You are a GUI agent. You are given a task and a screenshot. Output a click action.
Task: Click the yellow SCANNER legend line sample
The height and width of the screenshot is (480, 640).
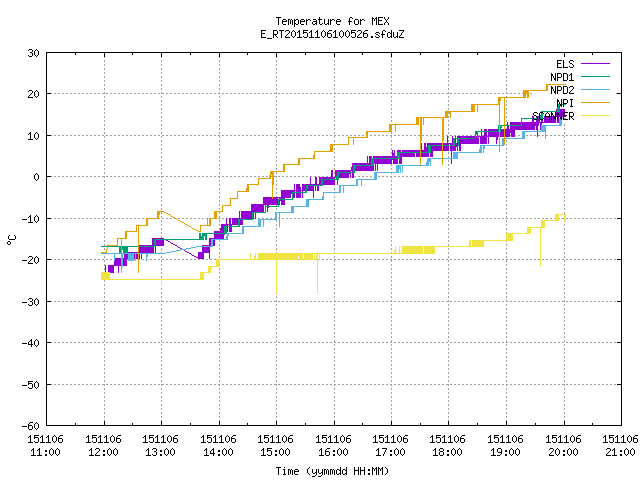tap(595, 116)
